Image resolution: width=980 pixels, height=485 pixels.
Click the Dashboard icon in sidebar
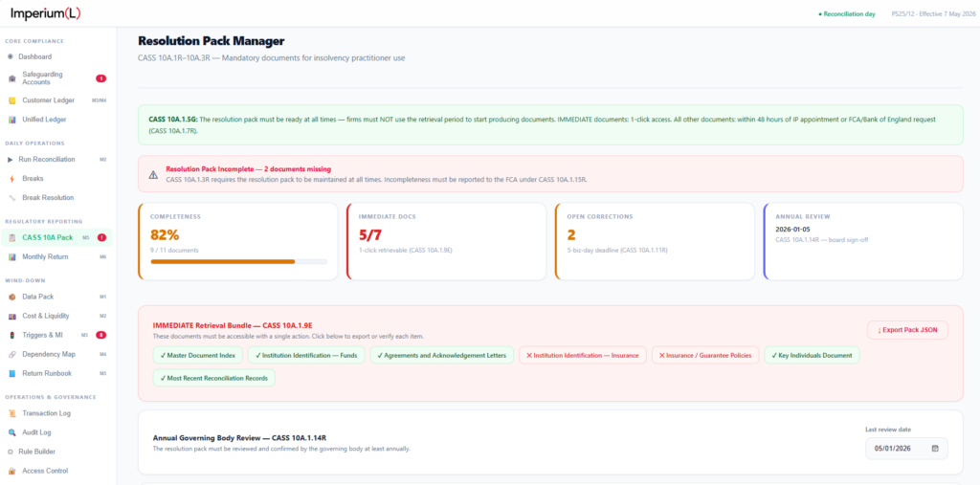[x=10, y=56]
